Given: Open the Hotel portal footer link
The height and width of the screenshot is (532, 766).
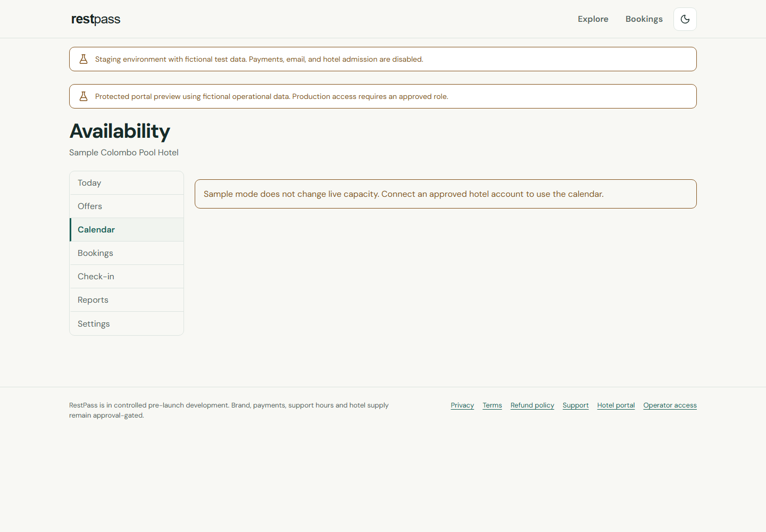Looking at the screenshot, I should [x=616, y=405].
